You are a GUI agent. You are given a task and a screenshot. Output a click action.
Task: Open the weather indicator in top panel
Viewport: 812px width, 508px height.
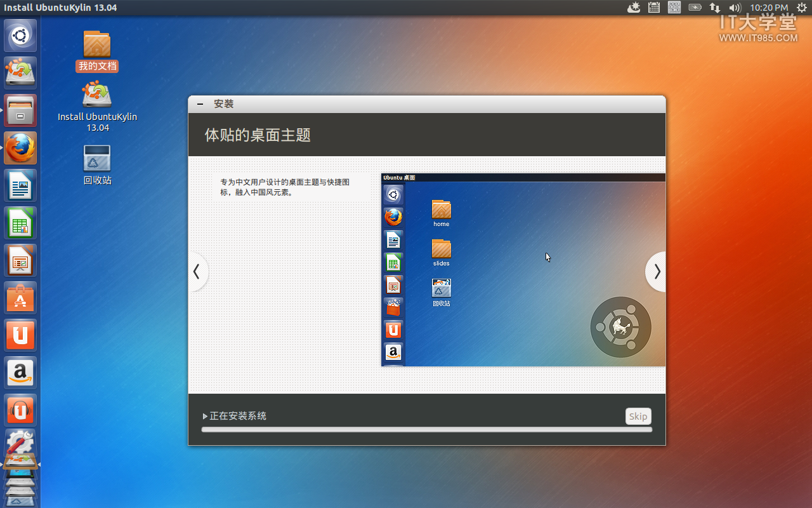coord(634,8)
